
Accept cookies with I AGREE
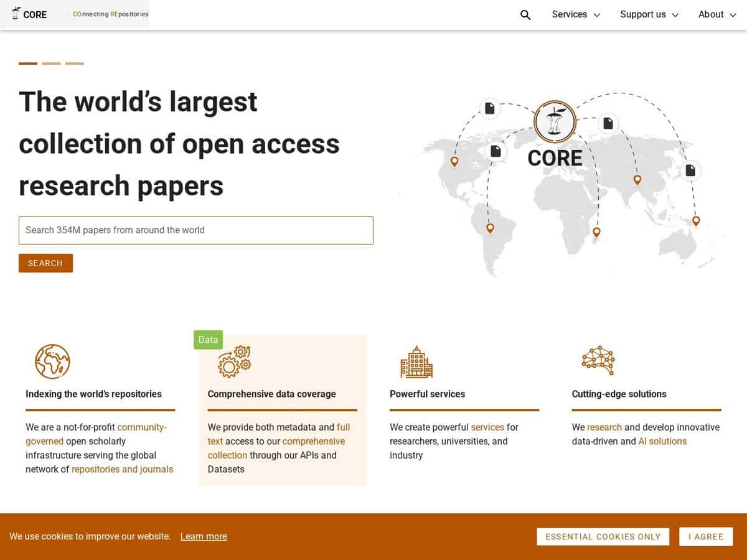(706, 536)
